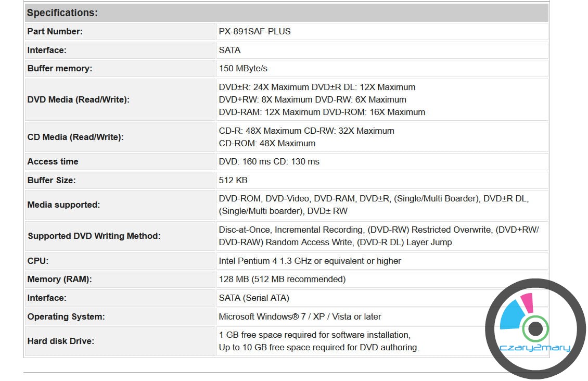Click the 150 MByte/s value

(243, 68)
